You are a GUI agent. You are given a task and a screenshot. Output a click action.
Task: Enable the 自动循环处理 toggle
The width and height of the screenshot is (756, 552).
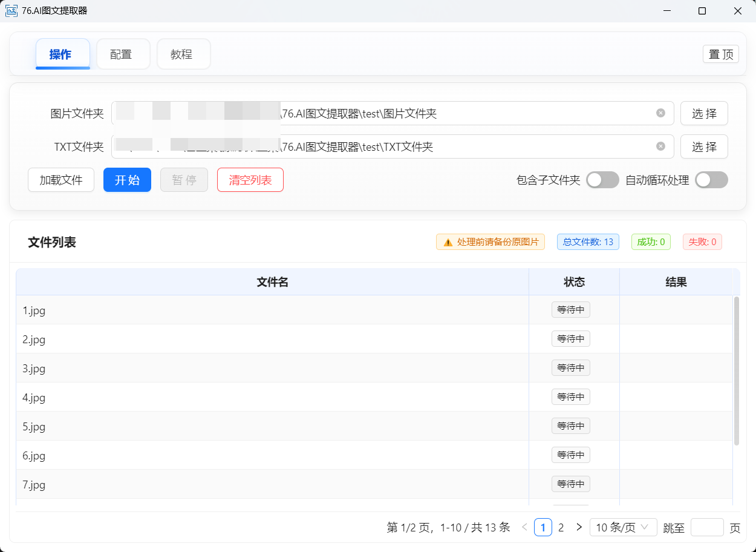click(x=711, y=180)
